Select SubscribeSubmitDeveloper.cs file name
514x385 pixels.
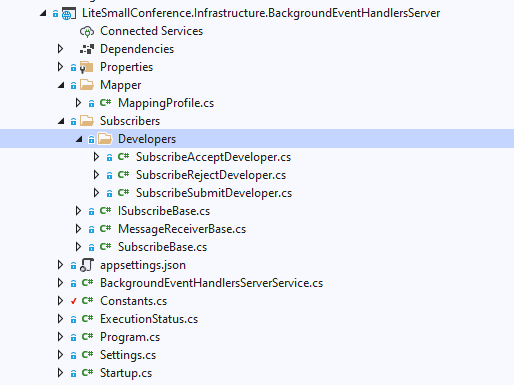point(214,193)
